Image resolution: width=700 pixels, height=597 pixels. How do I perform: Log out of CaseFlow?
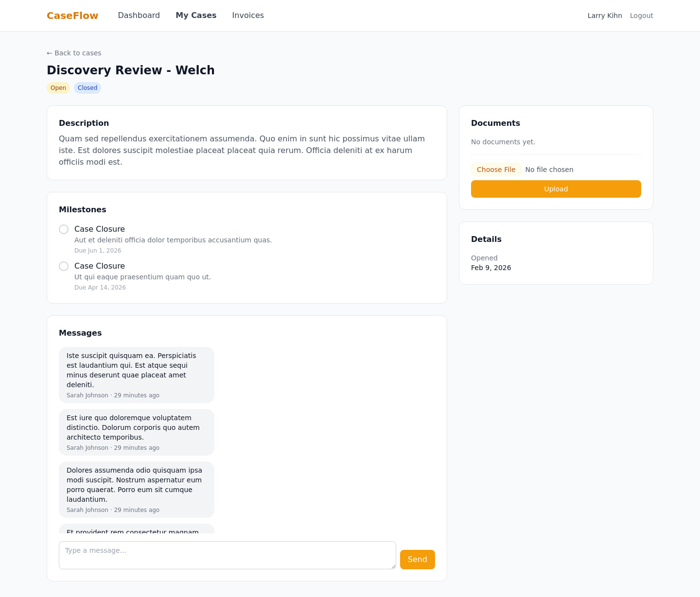click(641, 15)
